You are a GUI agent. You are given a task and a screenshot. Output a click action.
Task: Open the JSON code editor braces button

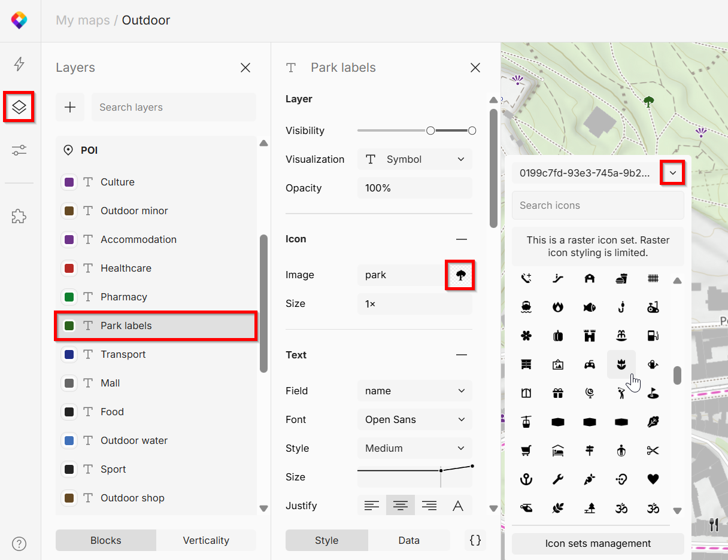pyautogui.click(x=475, y=540)
